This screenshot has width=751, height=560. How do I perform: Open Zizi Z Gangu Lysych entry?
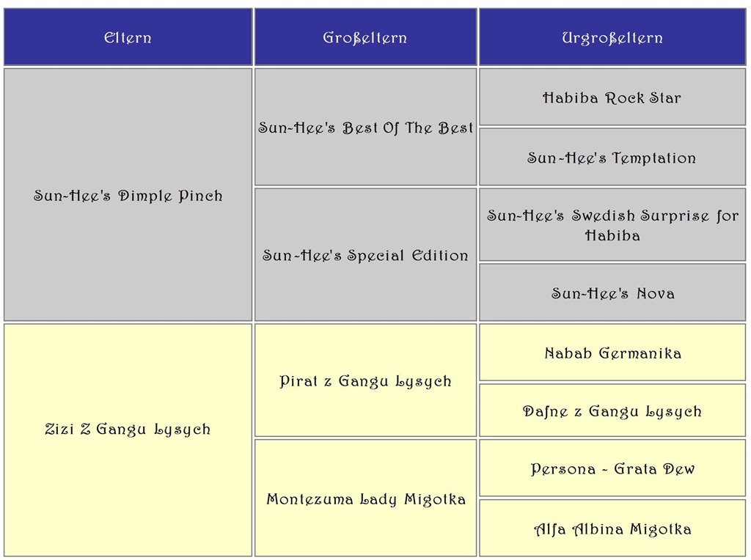pyautogui.click(x=128, y=430)
